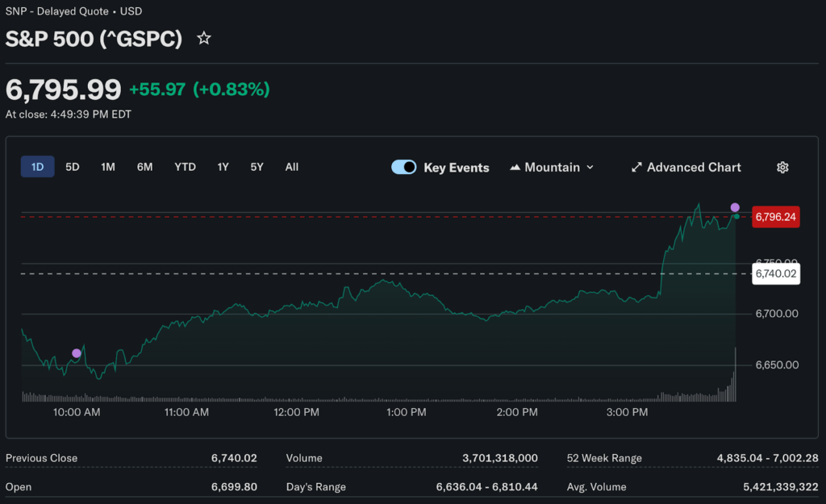
Task: Switch chart to YTD range
Action: (185, 167)
